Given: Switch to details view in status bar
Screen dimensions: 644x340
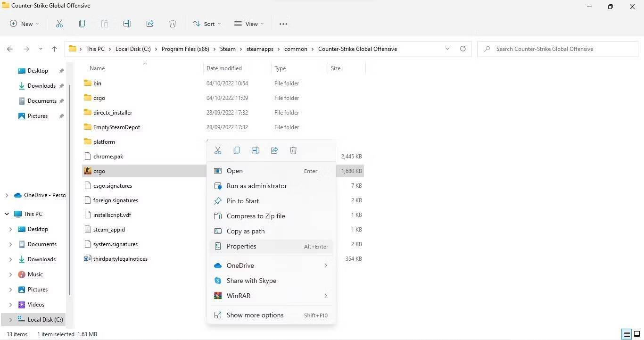Looking at the screenshot, I should click(x=627, y=334).
